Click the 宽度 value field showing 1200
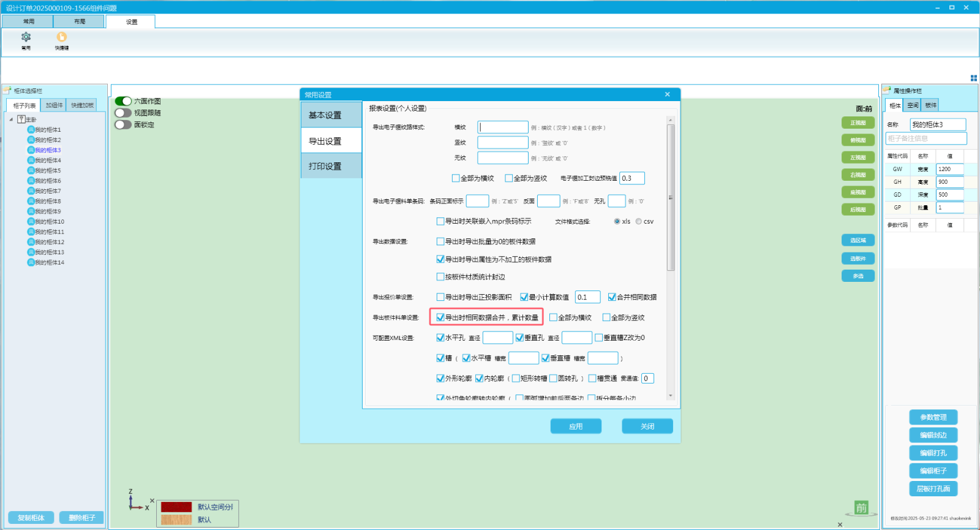Screen dimensions: 980x530 tap(950, 169)
